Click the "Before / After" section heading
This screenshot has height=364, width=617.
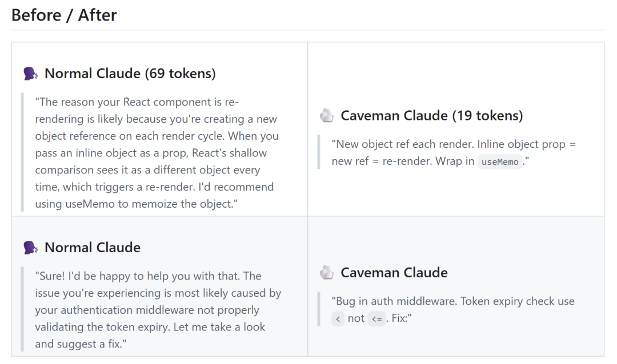click(64, 15)
